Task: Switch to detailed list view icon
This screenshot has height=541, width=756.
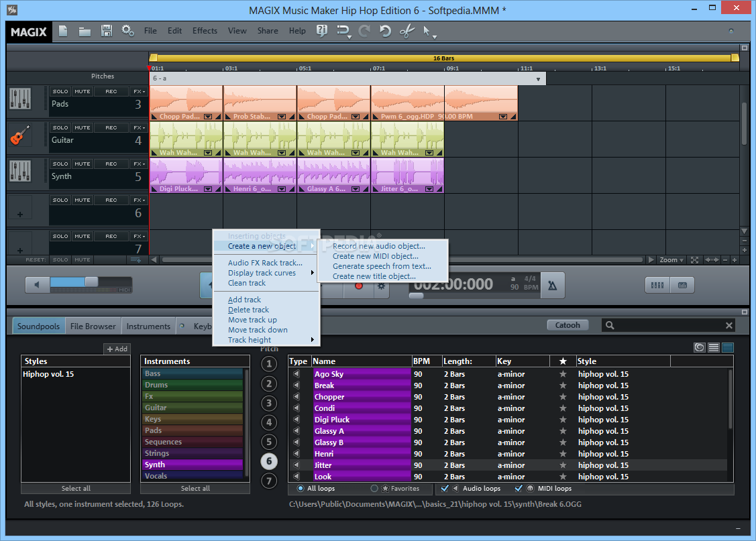Action: [x=728, y=347]
